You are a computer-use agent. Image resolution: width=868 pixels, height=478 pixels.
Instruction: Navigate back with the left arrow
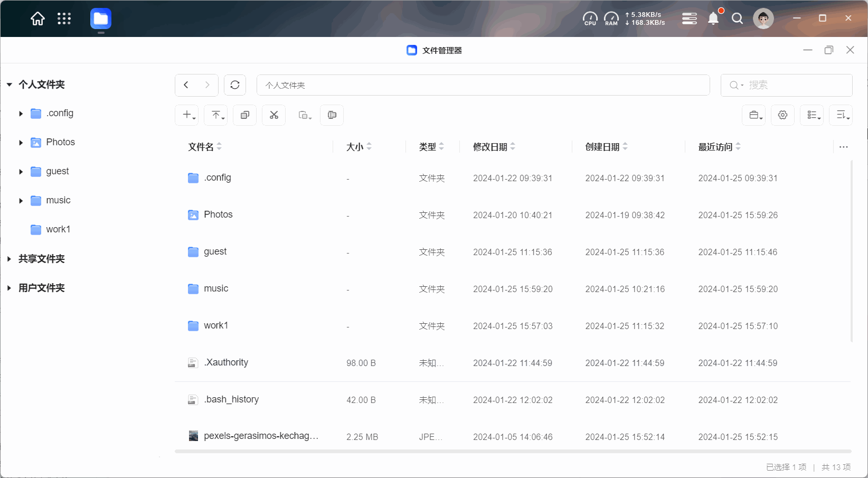186,85
